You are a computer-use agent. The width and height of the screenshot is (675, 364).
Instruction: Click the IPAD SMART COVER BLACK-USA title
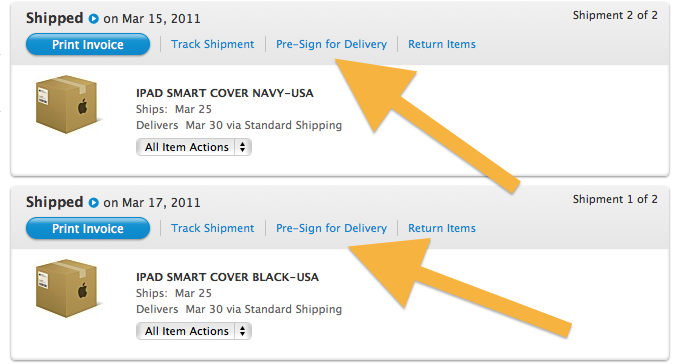[227, 277]
